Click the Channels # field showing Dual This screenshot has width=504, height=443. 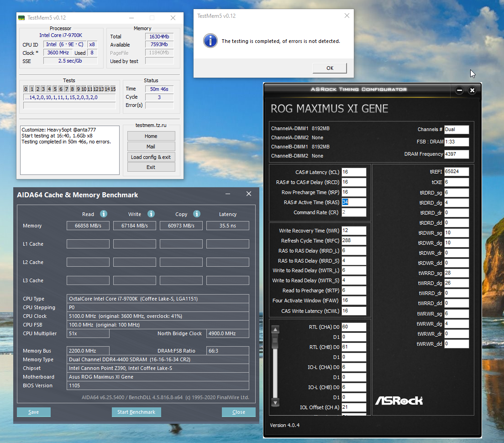[457, 130]
